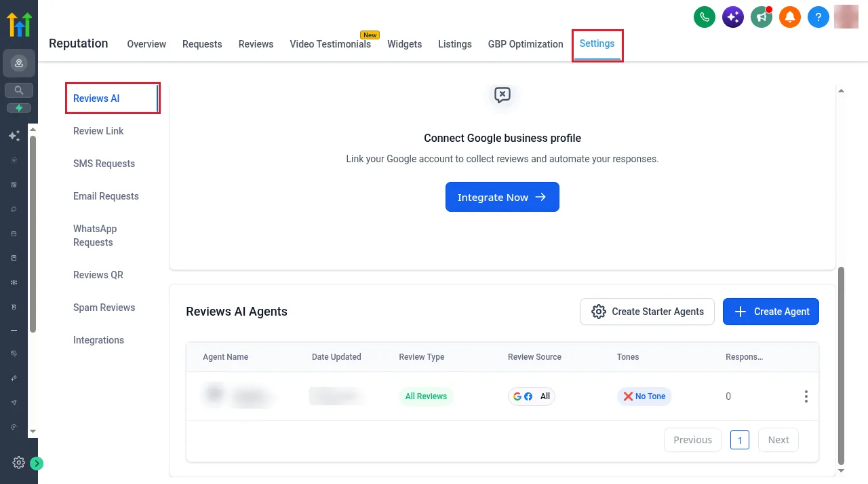Click the arrow icon on Integrate Now button
The width and height of the screenshot is (868, 484).
point(540,197)
